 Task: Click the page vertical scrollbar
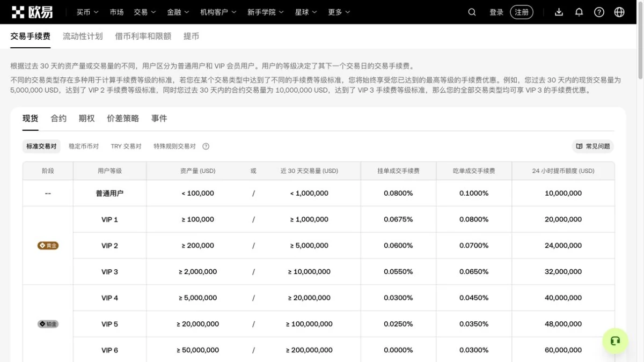[x=640, y=40]
